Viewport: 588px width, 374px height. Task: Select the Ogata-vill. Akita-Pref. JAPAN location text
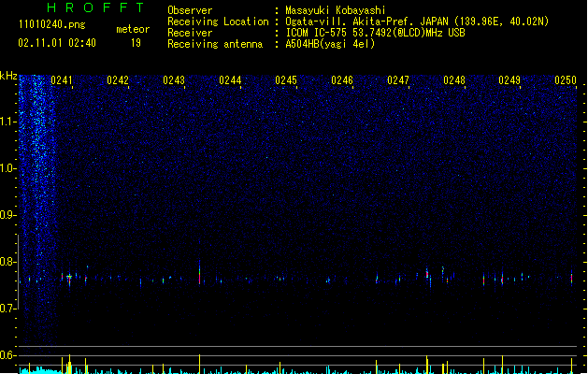click(x=417, y=22)
